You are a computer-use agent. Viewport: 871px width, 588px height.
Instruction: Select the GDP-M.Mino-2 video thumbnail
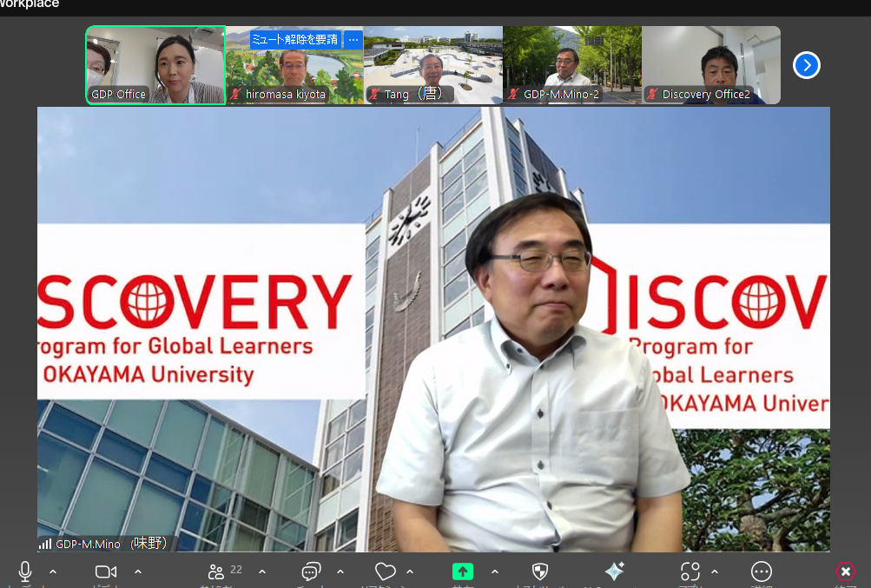coord(572,65)
